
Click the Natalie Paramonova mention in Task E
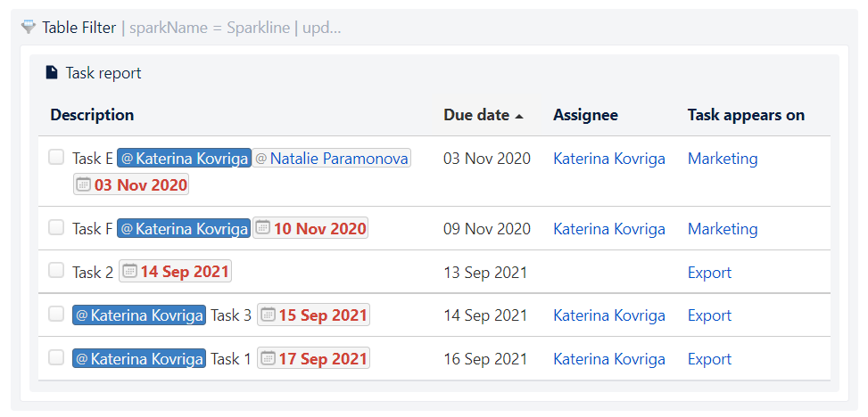[332, 159]
